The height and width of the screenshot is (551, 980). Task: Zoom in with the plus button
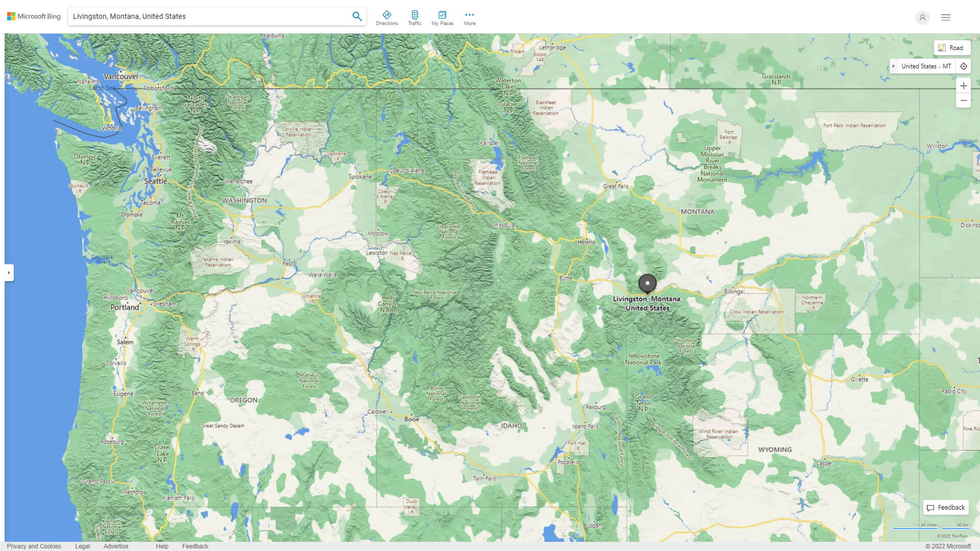(x=964, y=85)
